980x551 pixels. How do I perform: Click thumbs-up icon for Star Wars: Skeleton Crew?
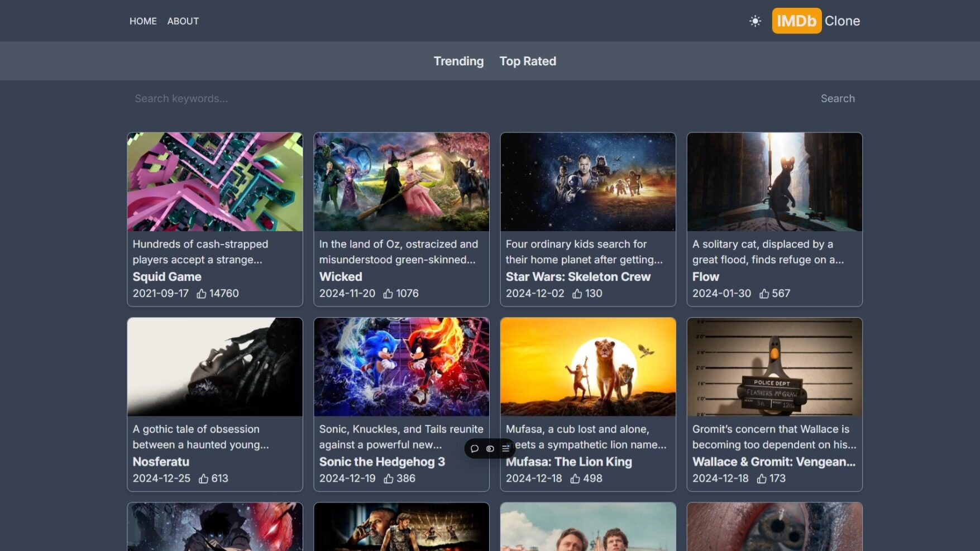[x=577, y=294]
